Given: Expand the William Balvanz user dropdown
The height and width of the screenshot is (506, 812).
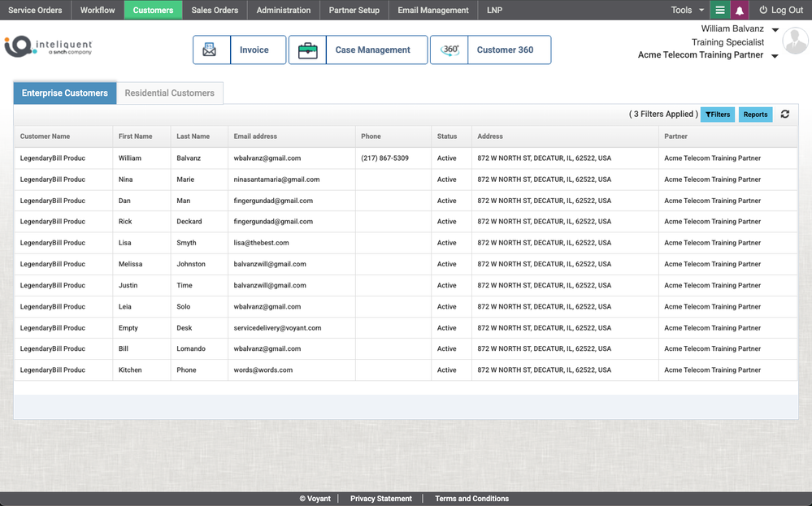Looking at the screenshot, I should (775, 29).
